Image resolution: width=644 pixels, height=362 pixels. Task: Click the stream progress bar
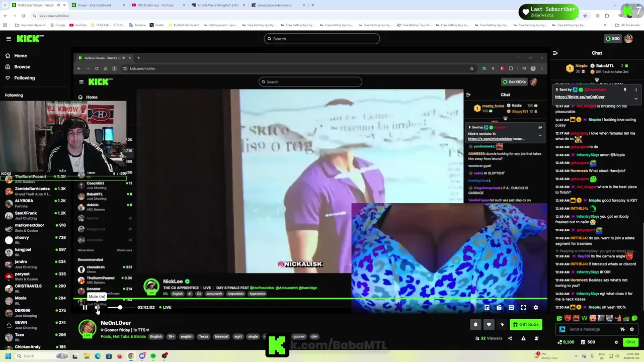pyautogui.click(x=310, y=299)
